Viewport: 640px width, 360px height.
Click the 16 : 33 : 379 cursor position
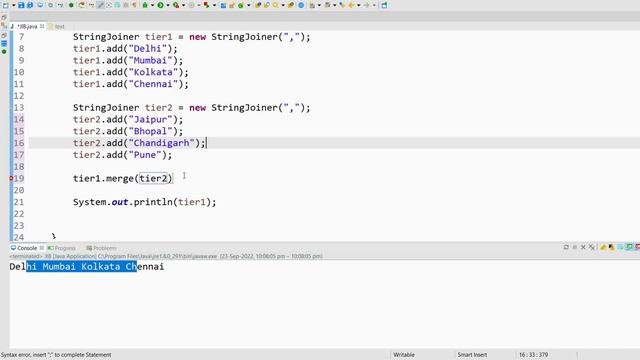pos(533,355)
